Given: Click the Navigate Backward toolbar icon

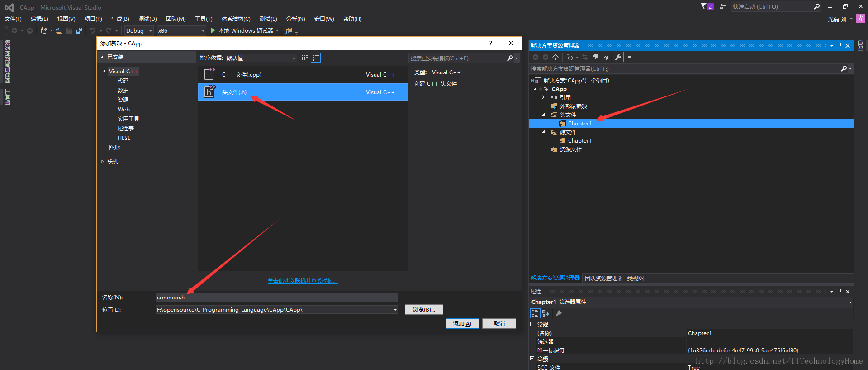Looking at the screenshot, I should (x=14, y=31).
